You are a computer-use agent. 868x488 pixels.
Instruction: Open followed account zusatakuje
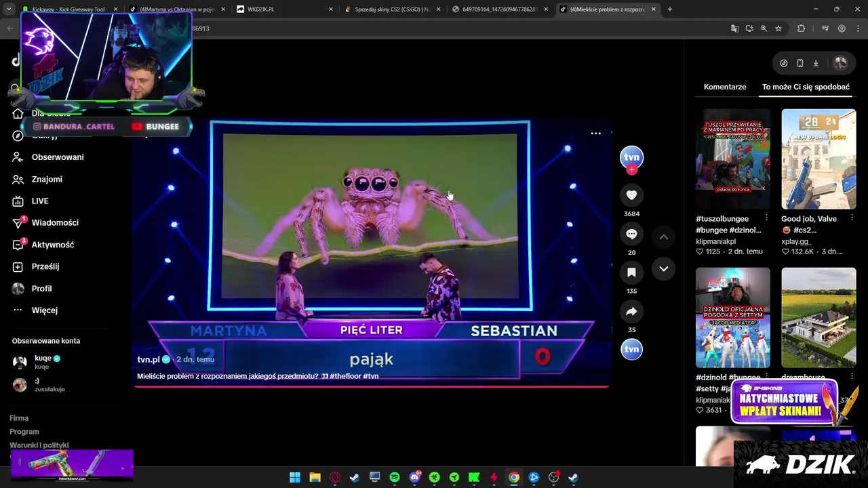[43, 385]
